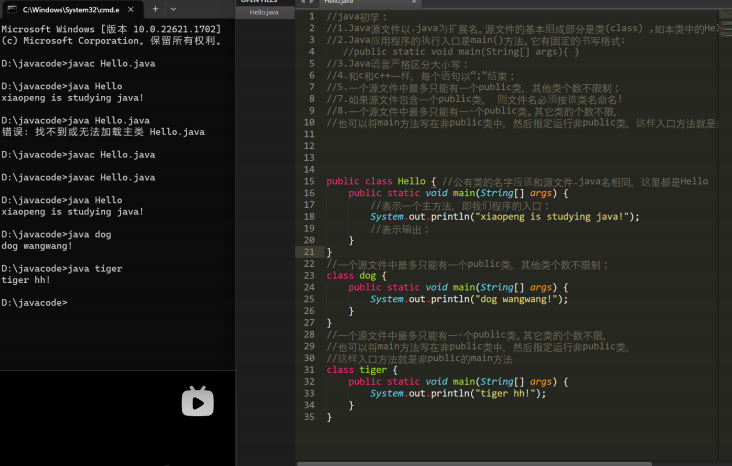
Task: Click the last D:\javacode> prompt line
Action: pyautogui.click(x=32, y=303)
